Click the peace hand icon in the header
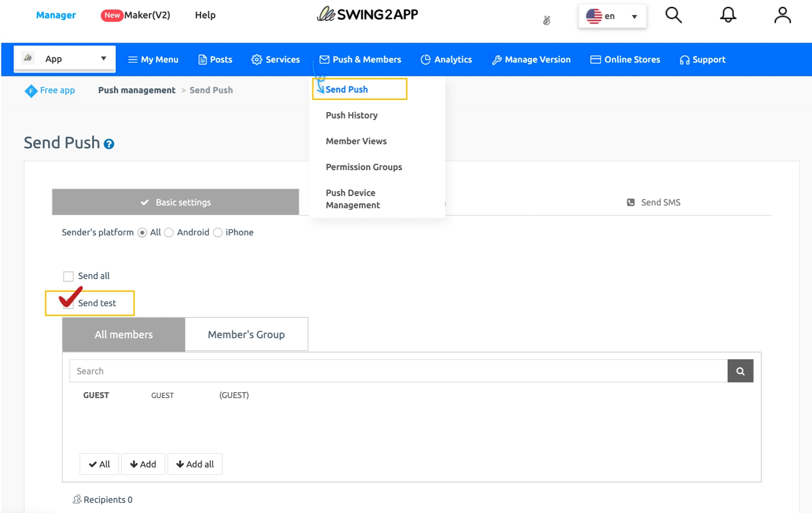The image size is (812, 513). coord(547,20)
